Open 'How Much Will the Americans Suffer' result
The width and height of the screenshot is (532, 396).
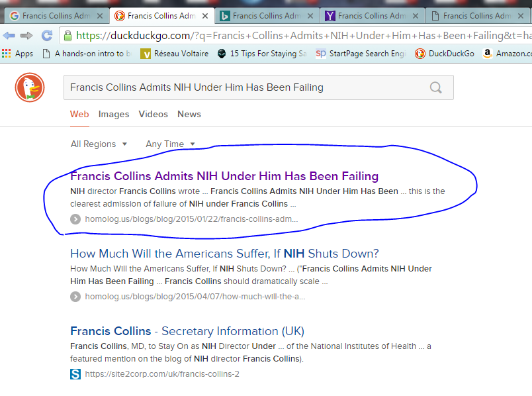click(x=224, y=254)
